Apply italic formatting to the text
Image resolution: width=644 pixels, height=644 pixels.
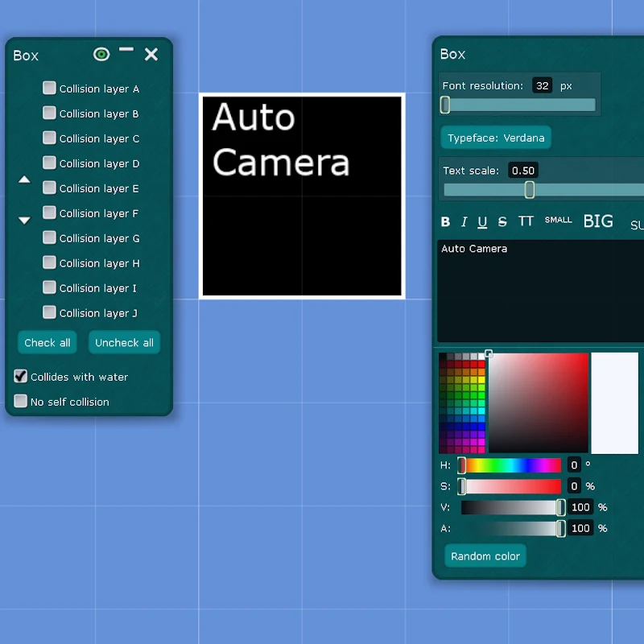pyautogui.click(x=464, y=221)
